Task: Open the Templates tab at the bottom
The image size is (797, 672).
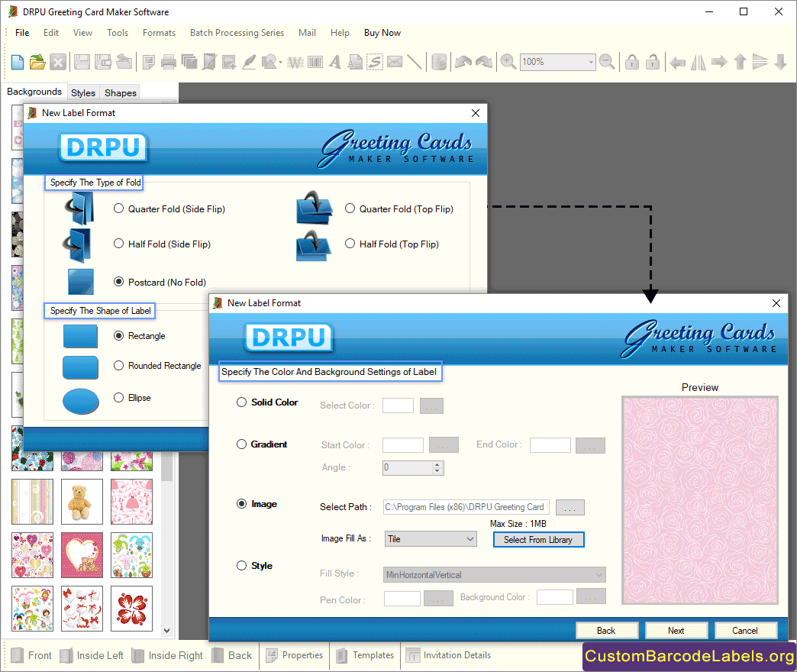Action: pos(364,655)
